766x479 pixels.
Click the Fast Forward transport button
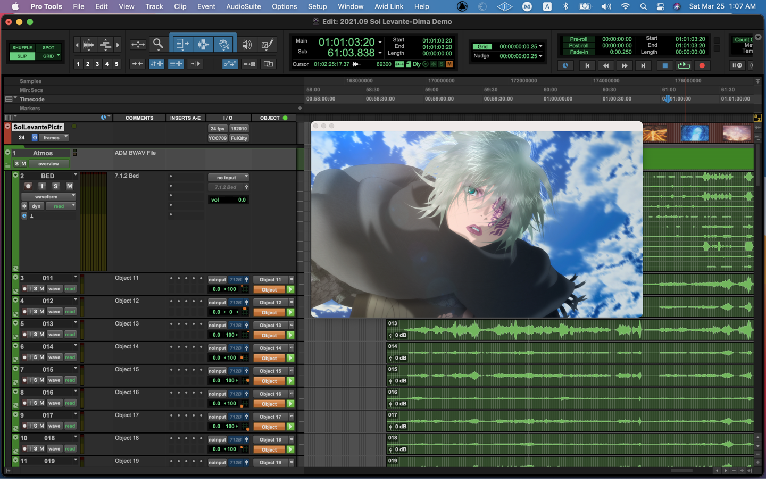tap(625, 65)
